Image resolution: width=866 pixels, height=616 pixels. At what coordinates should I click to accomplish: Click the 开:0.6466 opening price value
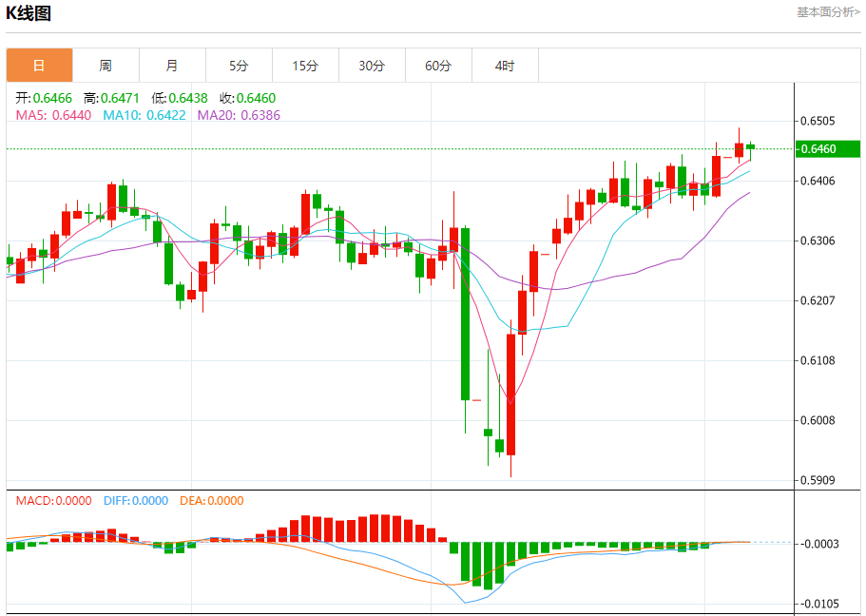pos(44,98)
